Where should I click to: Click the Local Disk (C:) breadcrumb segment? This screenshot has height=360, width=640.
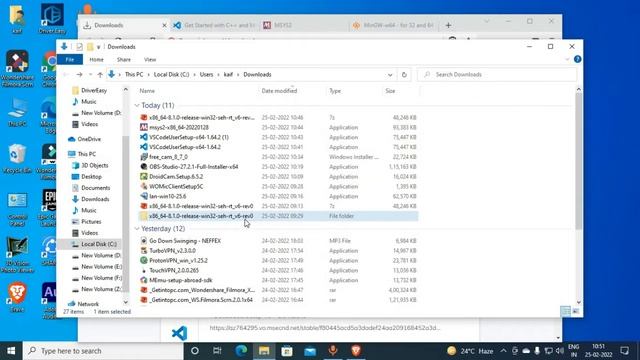[171, 75]
